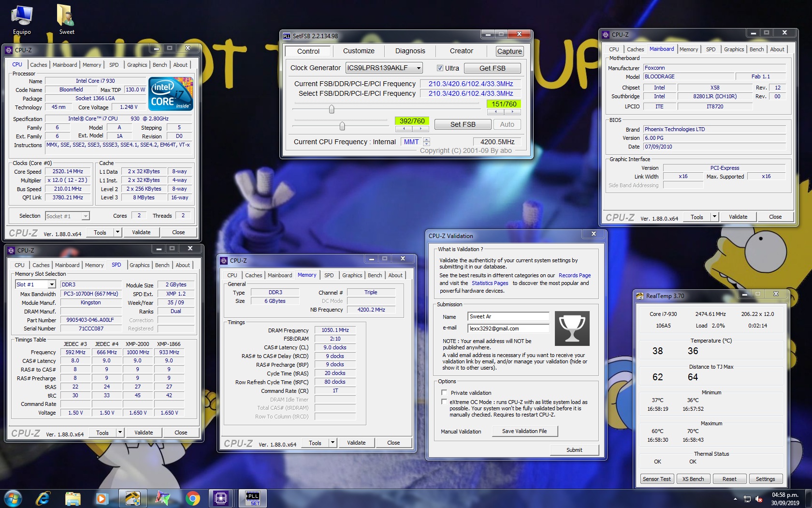Viewport: 812px width, 508px height.
Task: Click the Get FSB button
Action: [x=492, y=68]
